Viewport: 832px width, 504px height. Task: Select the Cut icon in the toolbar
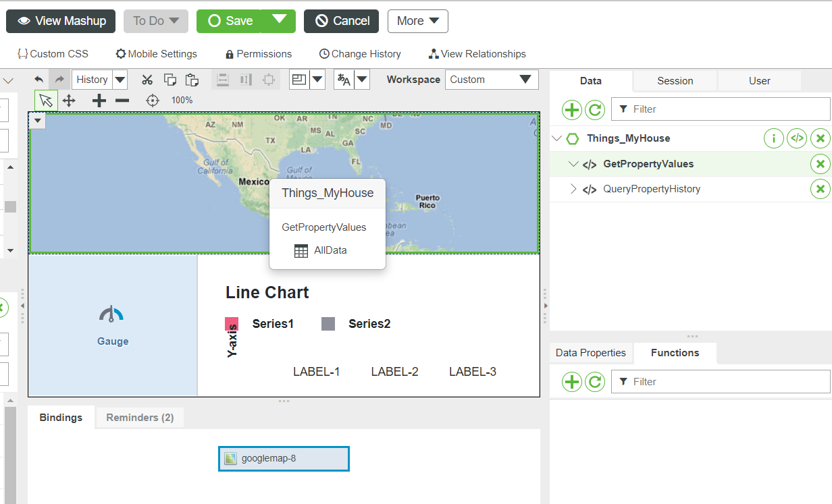click(147, 79)
